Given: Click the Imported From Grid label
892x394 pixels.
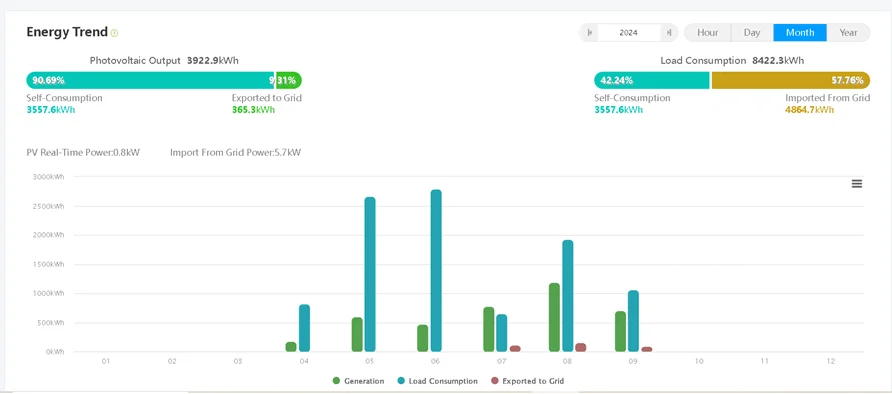Looking at the screenshot, I should [828, 98].
